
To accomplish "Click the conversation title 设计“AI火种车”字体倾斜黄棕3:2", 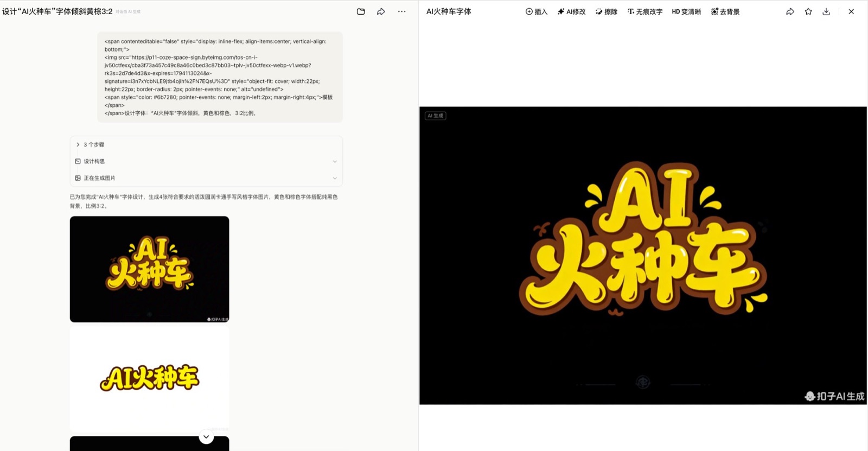I will 58,11.
